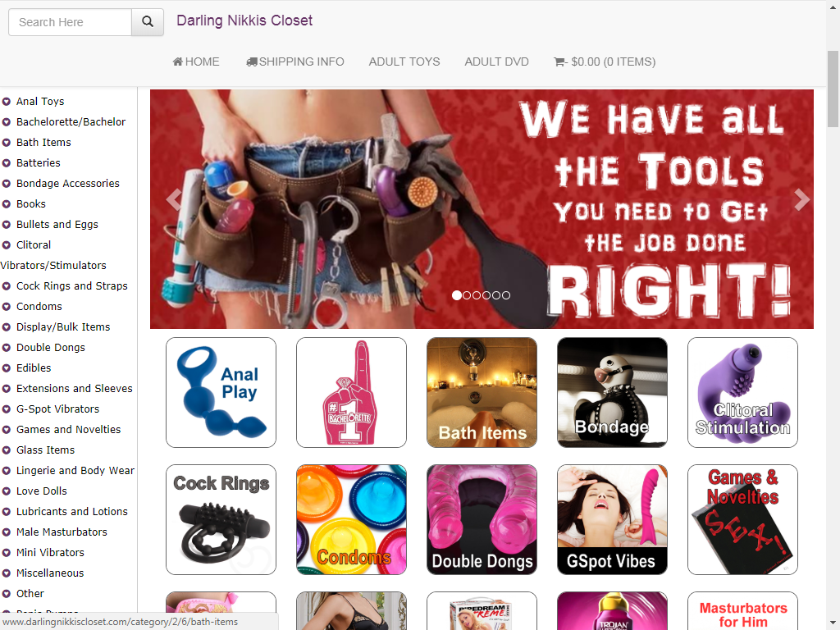Open the Glass Items sidebar category
The width and height of the screenshot is (840, 630).
pyautogui.click(x=46, y=450)
